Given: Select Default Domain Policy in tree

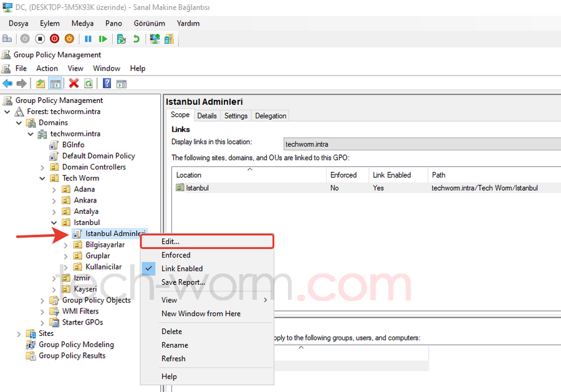Looking at the screenshot, I should click(x=98, y=156).
